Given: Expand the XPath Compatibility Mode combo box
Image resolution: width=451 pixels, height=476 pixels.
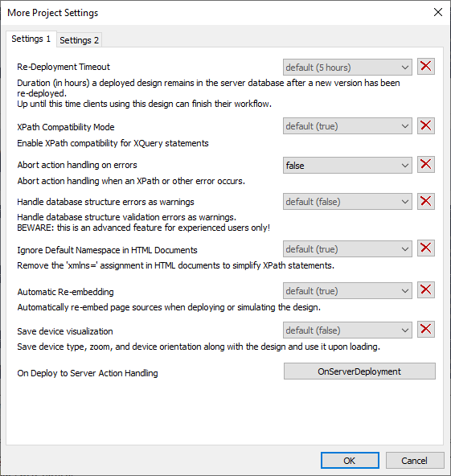Looking at the screenshot, I should 347,126.
